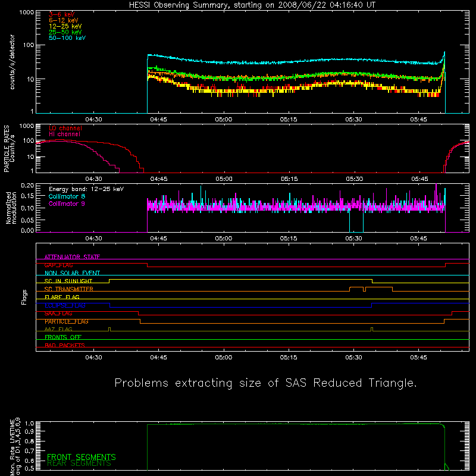Click the 'Problems extracting size of SAS Reduced Triangle' message

[265, 383]
